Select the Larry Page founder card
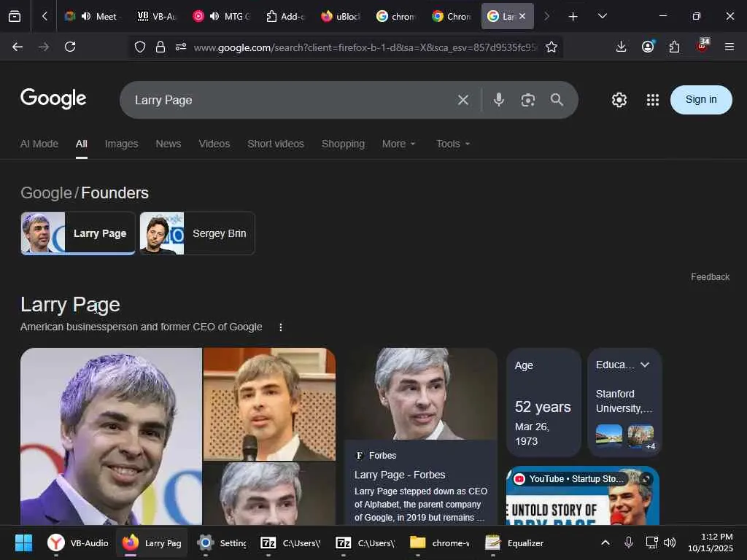Viewport: 747px width, 560px height. 78,233
